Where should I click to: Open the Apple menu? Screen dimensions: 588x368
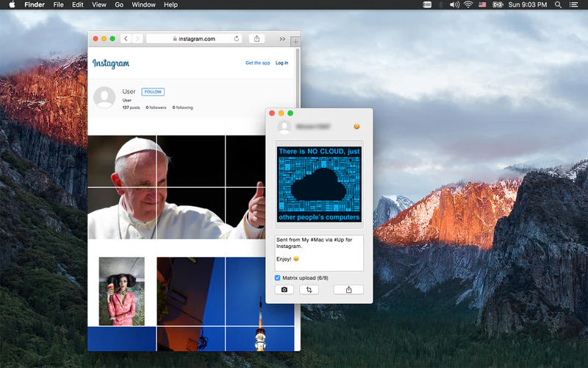pos(12,4)
